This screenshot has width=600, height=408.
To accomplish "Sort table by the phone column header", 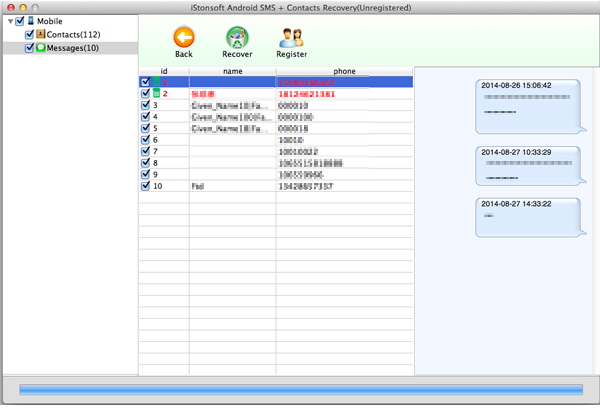I will (x=343, y=71).
